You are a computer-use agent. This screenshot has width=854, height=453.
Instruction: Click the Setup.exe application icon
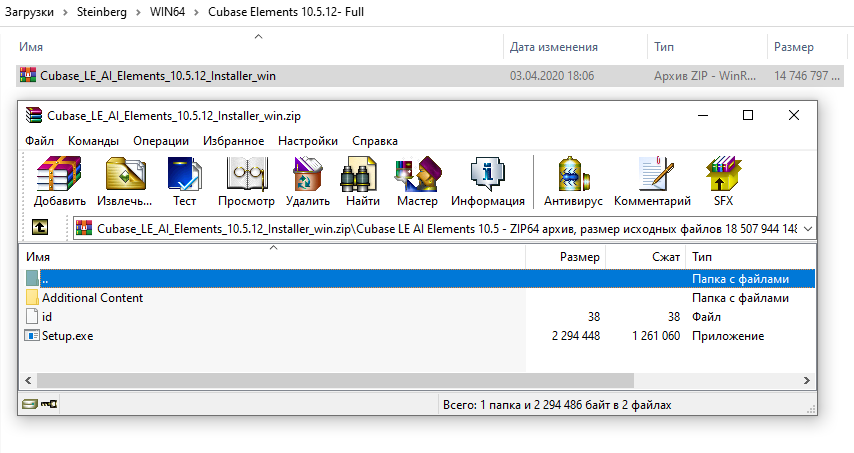tap(32, 335)
